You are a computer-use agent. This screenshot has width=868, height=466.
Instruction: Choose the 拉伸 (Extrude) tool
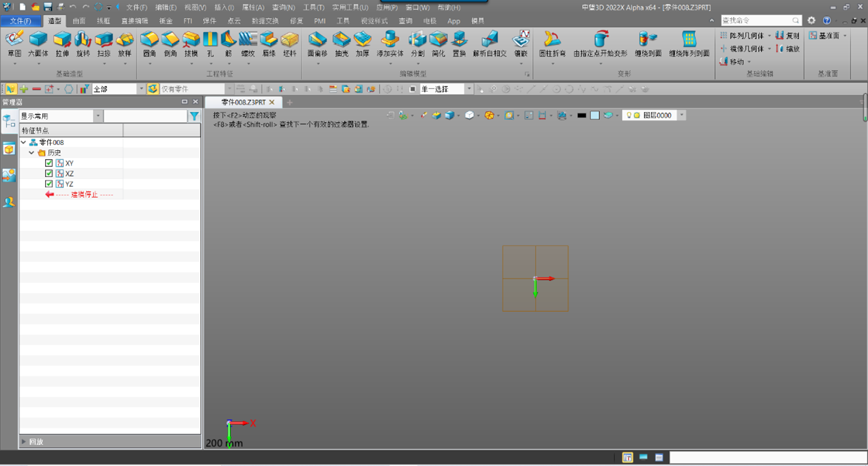(62, 44)
